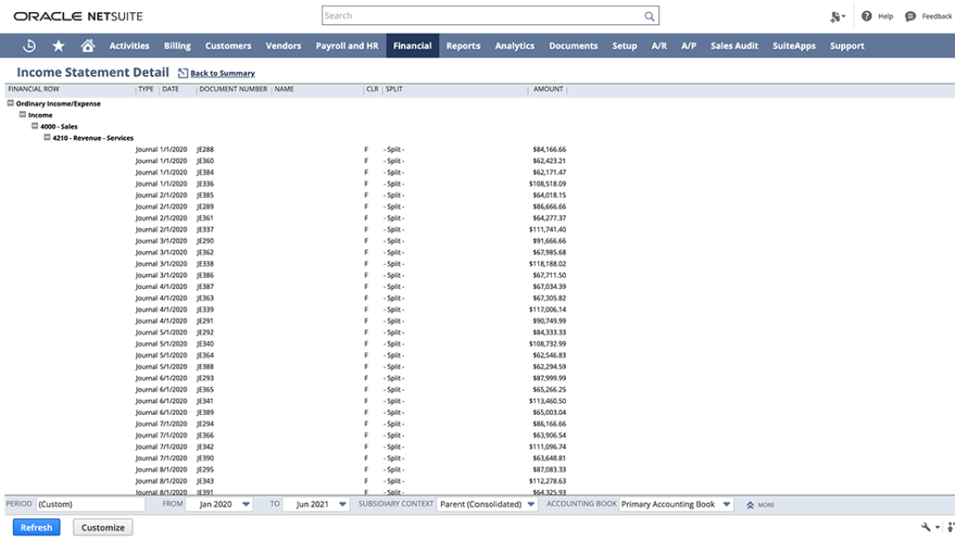Image resolution: width=955 pixels, height=560 pixels.
Task: Open the Payroll and HR menu
Action: (x=346, y=46)
